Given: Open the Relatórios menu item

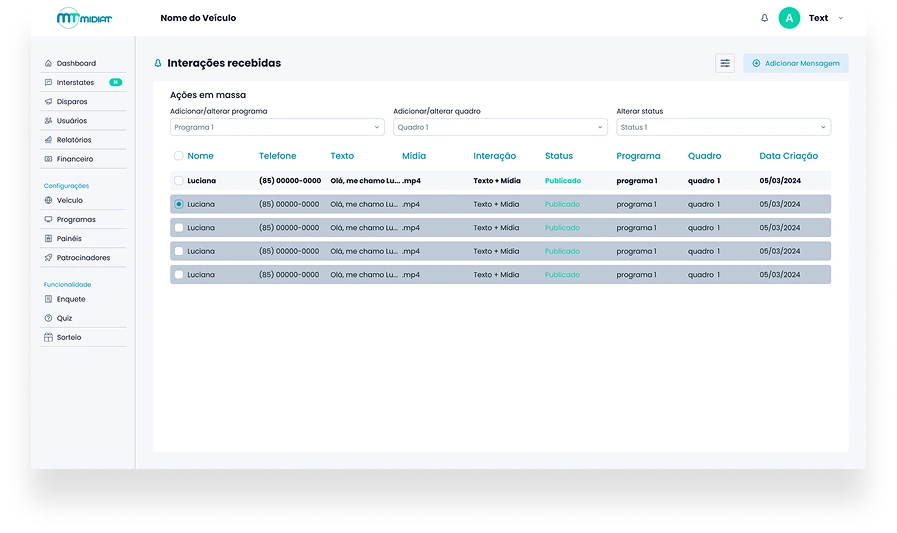Looking at the screenshot, I should click(74, 140).
